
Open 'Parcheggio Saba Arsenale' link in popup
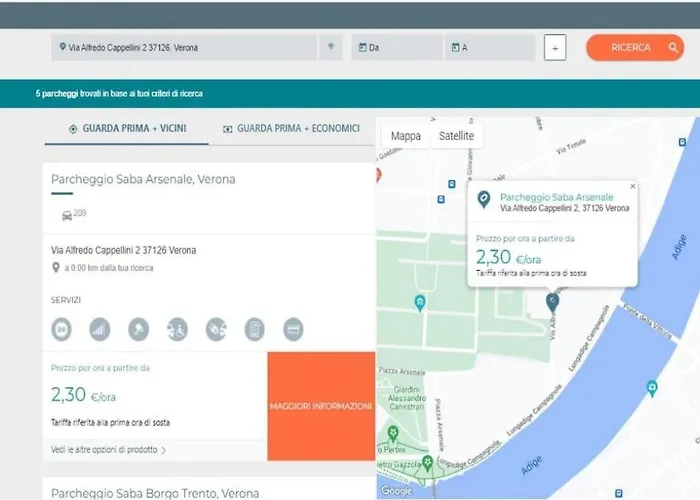tap(556, 197)
